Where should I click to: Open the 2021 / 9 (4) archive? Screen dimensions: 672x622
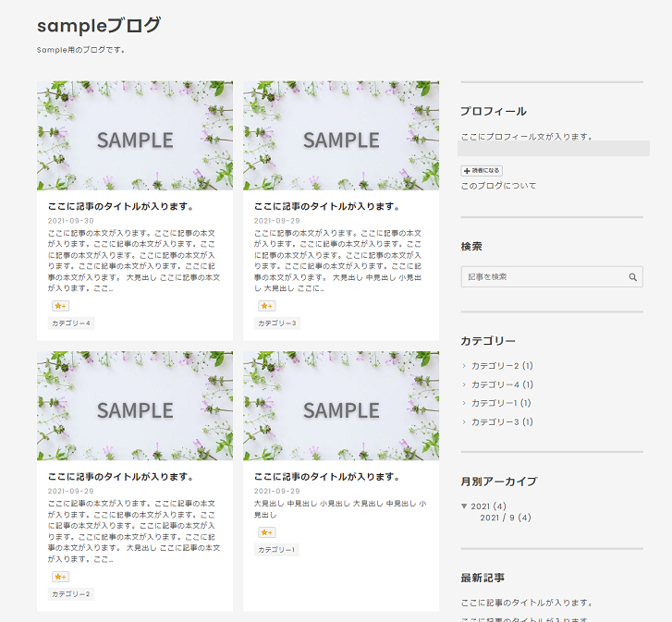[506, 518]
